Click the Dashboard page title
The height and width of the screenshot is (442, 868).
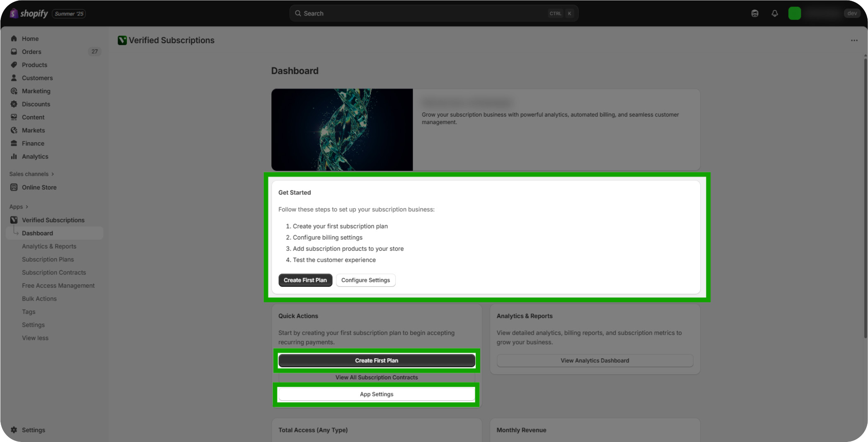click(295, 71)
